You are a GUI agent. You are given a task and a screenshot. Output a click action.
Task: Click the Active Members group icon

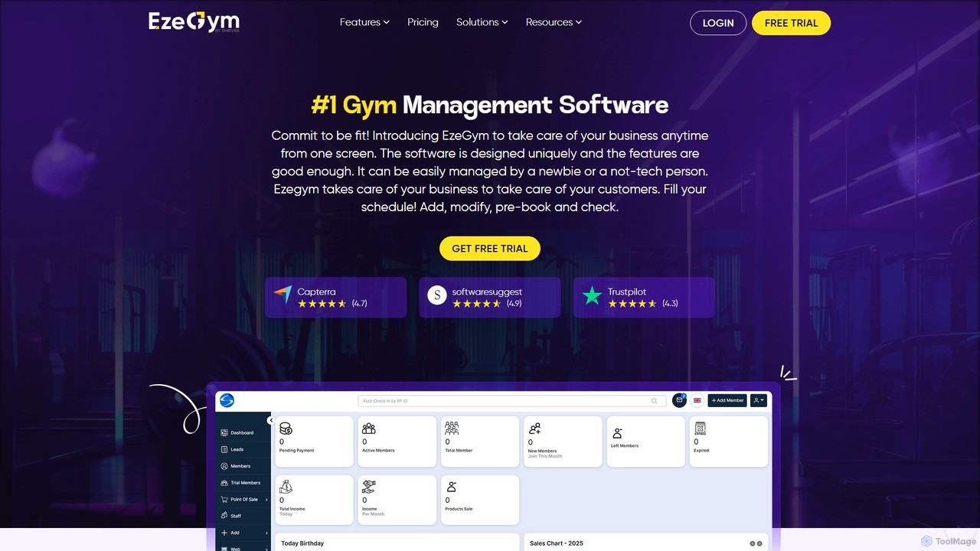point(369,429)
